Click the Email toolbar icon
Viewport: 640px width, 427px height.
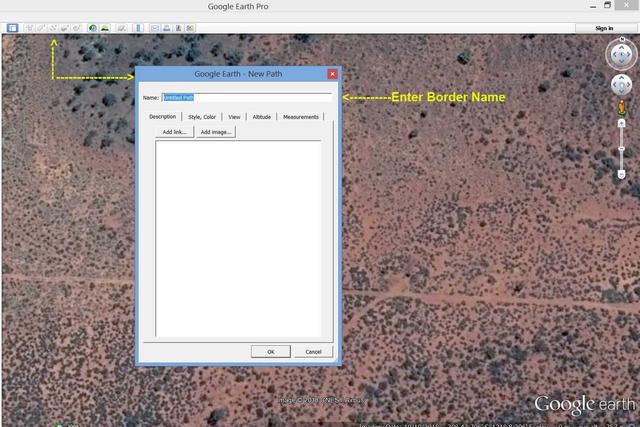tap(155, 28)
